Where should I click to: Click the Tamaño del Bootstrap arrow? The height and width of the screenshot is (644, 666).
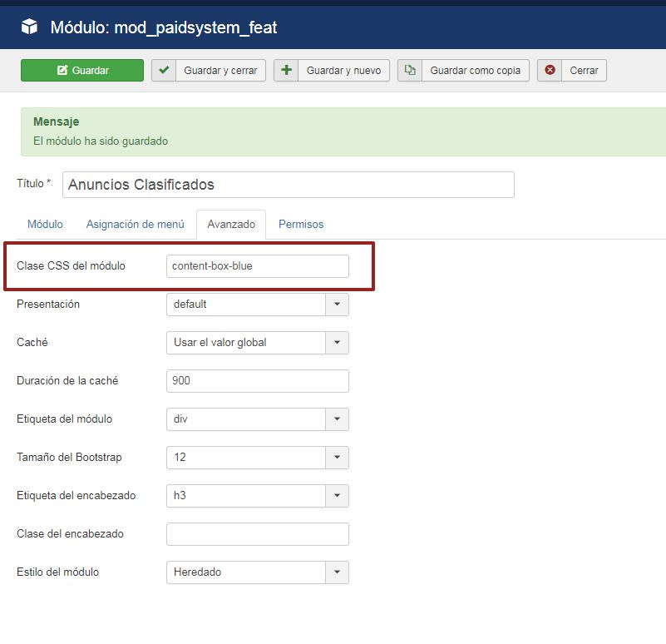click(338, 458)
